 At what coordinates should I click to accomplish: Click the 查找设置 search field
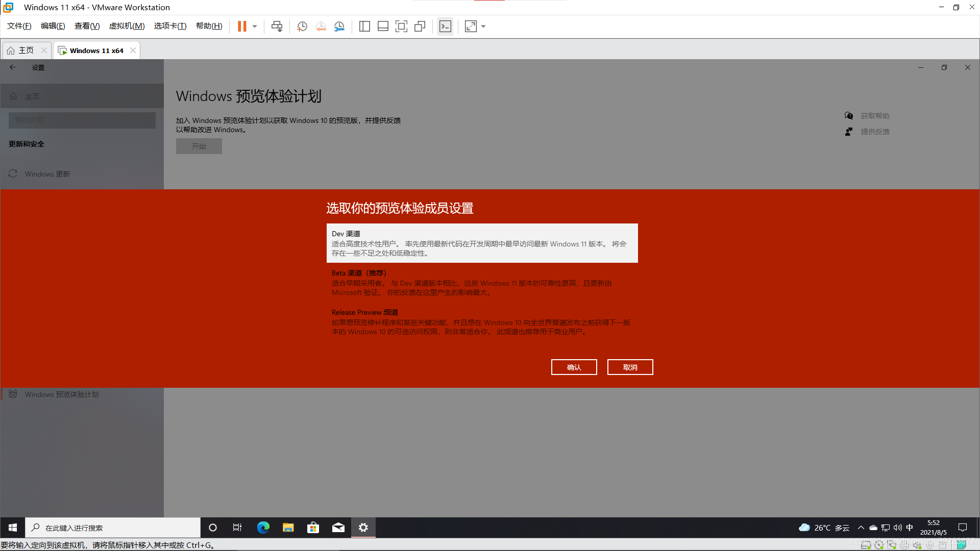[x=82, y=120]
